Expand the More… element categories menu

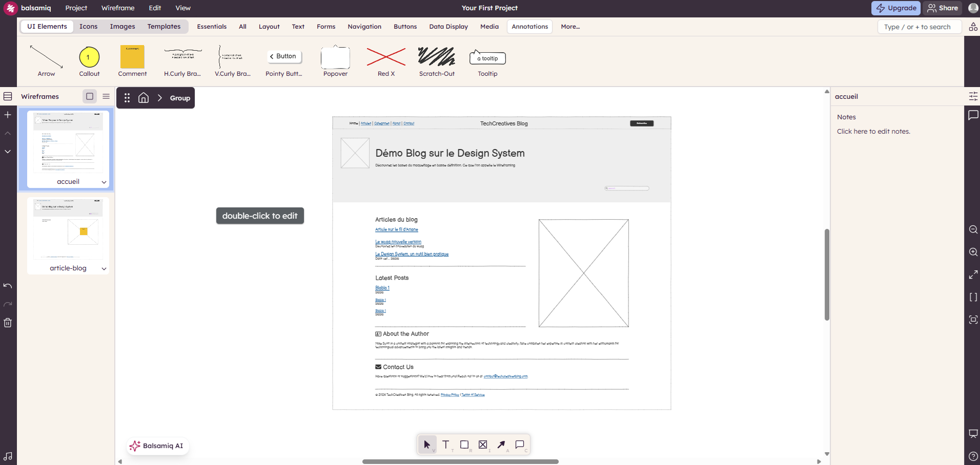pyautogui.click(x=570, y=27)
